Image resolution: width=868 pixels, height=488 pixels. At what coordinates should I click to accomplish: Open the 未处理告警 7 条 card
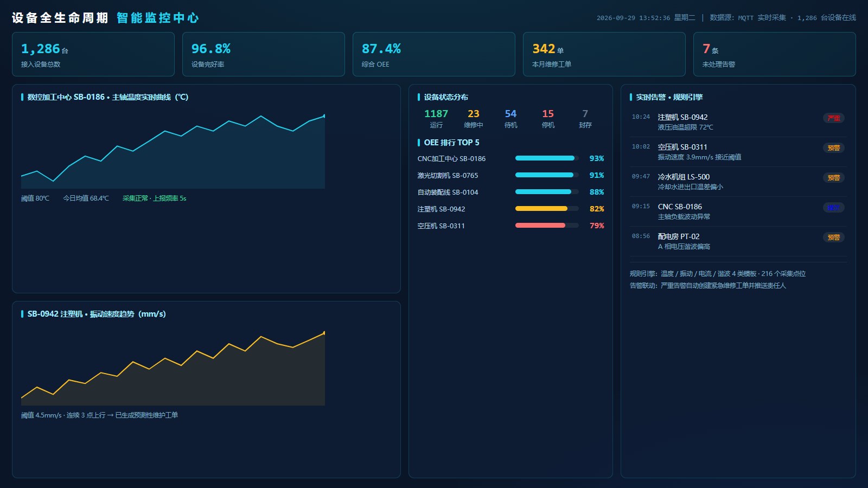pos(775,54)
